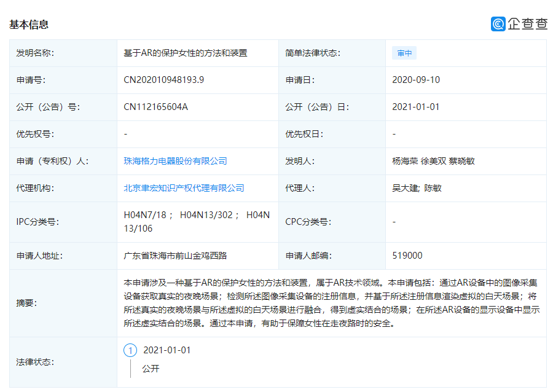
Task: Click the 2021-01-01 legal status date entry
Action: click(167, 350)
